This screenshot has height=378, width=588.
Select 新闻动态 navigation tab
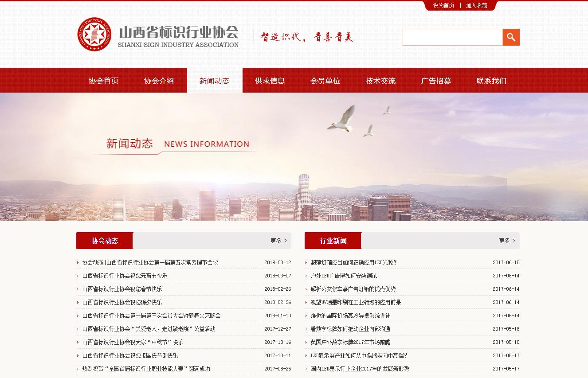(x=215, y=81)
